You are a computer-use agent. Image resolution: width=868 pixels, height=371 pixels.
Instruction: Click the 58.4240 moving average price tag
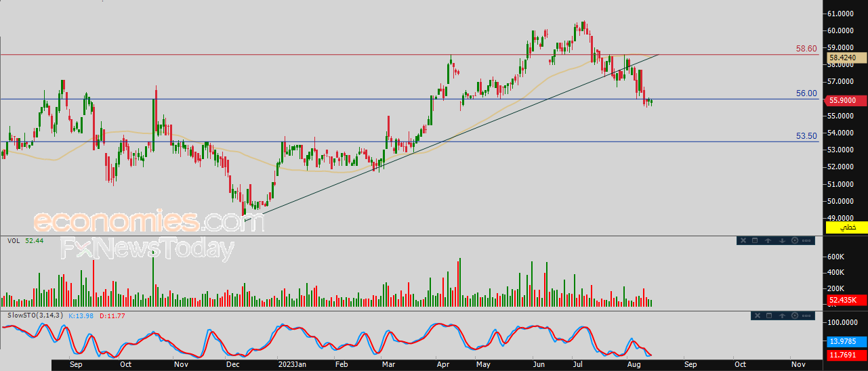point(846,58)
